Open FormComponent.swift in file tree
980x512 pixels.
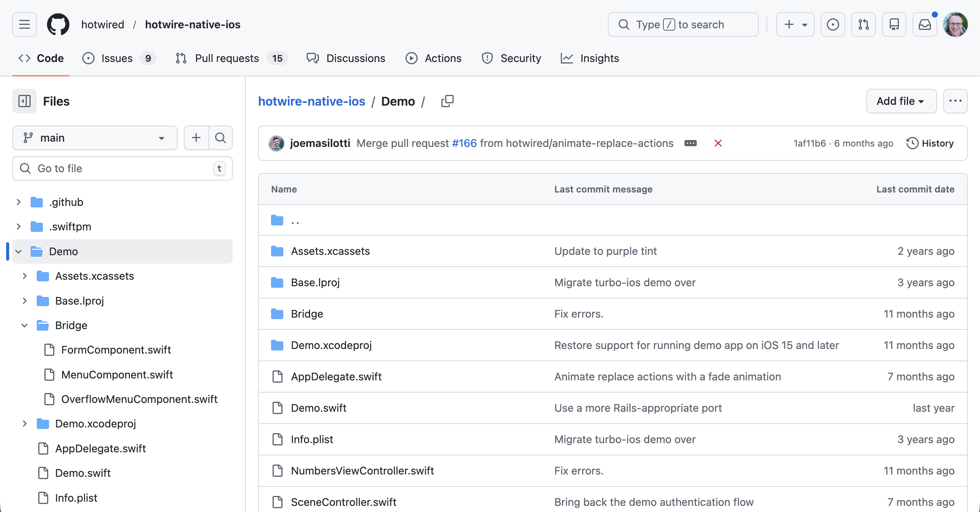tap(116, 350)
